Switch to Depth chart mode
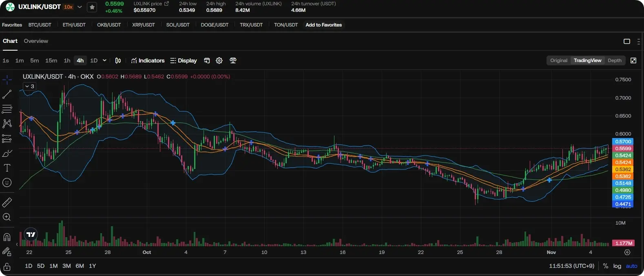Screen dimensions: 644x276 615,60
